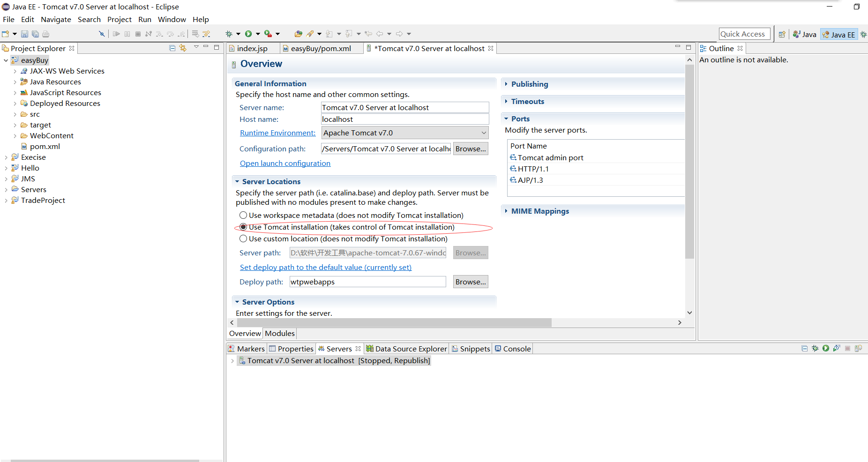
Task: Click the Save icon in the toolbar
Action: [x=24, y=34]
